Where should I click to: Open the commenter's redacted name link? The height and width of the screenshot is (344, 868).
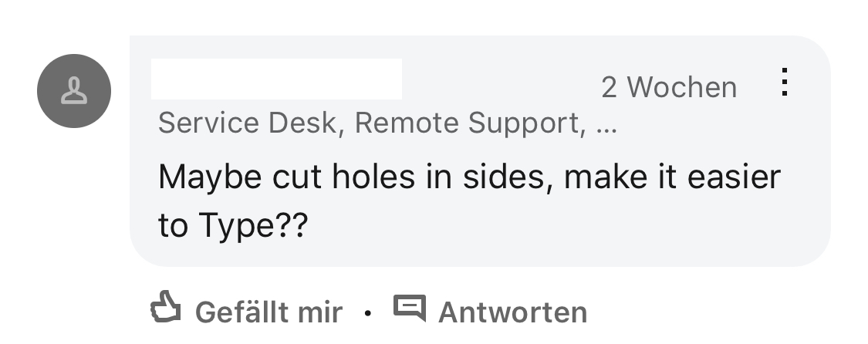coord(276,79)
